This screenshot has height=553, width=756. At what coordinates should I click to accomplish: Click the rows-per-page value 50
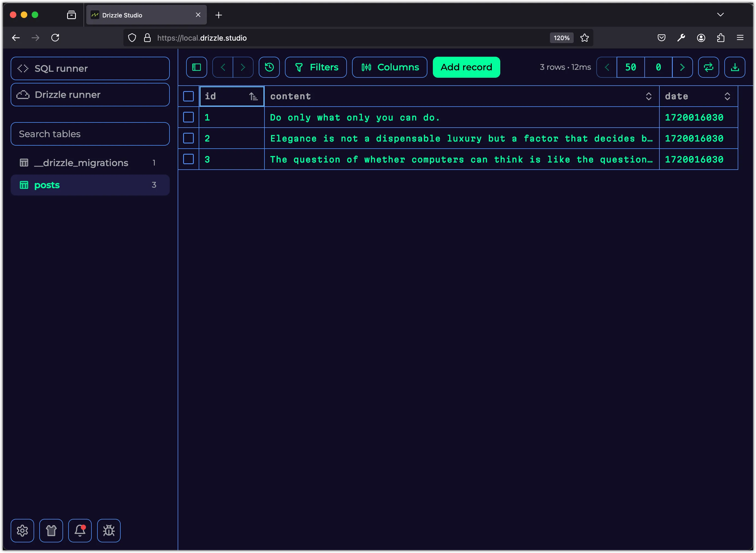(x=631, y=67)
